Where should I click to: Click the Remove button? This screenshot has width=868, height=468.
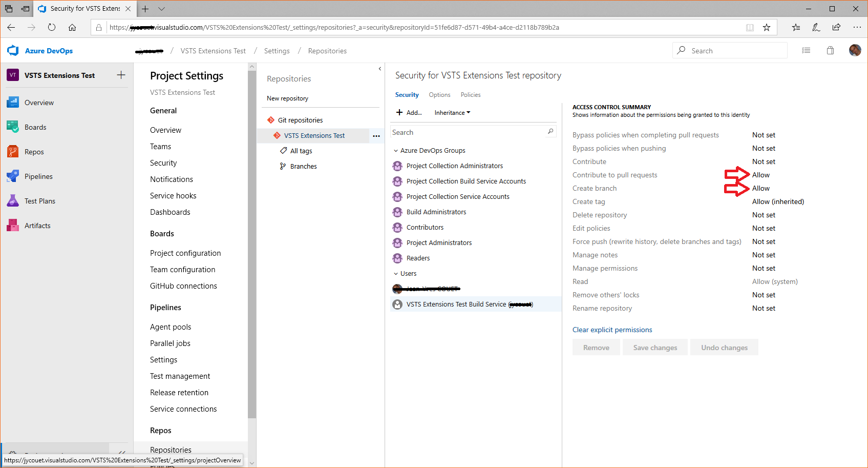coord(596,347)
